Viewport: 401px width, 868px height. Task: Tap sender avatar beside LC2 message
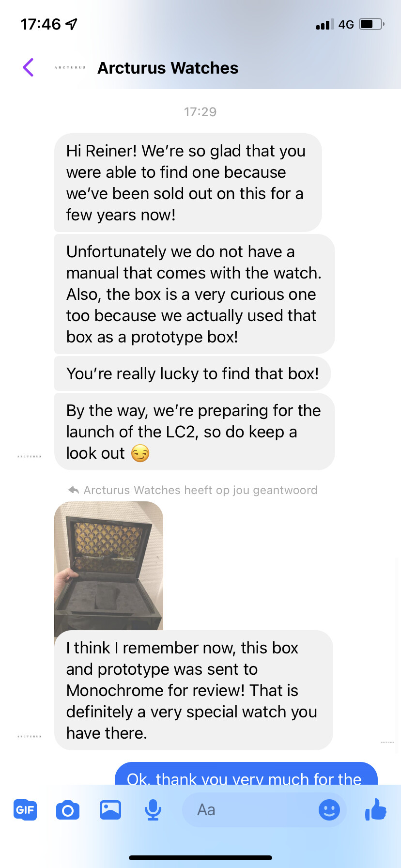pyautogui.click(x=30, y=456)
